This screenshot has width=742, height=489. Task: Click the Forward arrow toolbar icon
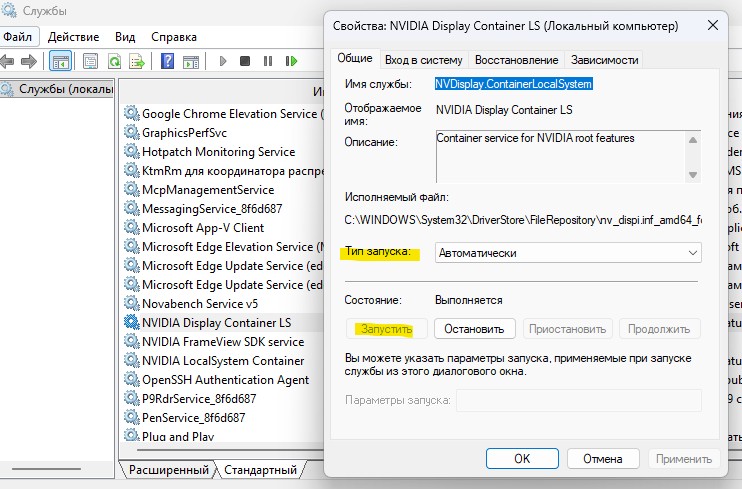(x=29, y=61)
